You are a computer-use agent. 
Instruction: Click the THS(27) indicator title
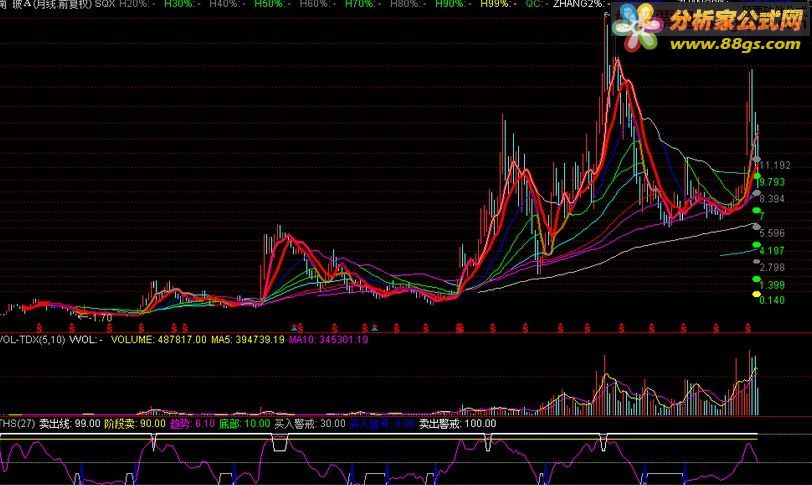tap(17, 423)
